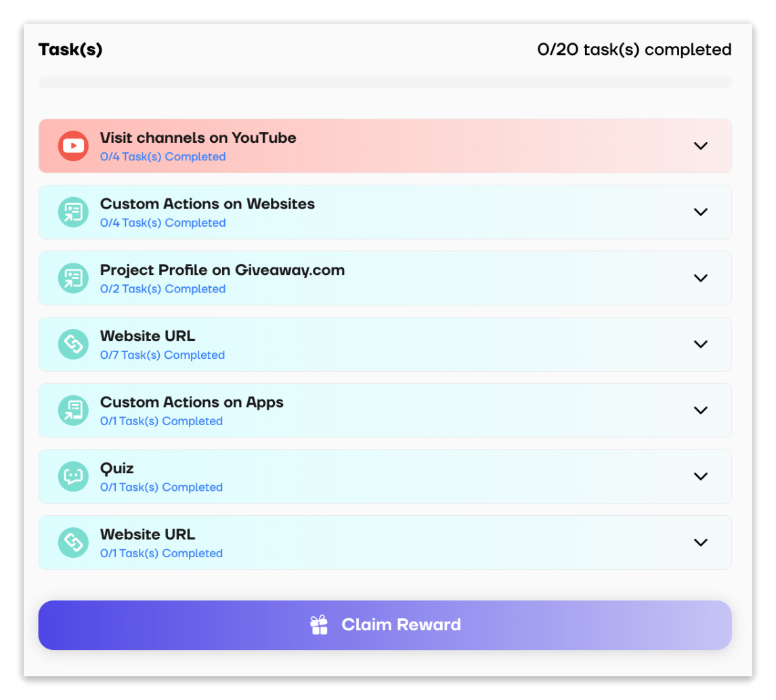Click the gift icon beside Claim Reward
Screen dimensions: 776x700
click(319, 625)
